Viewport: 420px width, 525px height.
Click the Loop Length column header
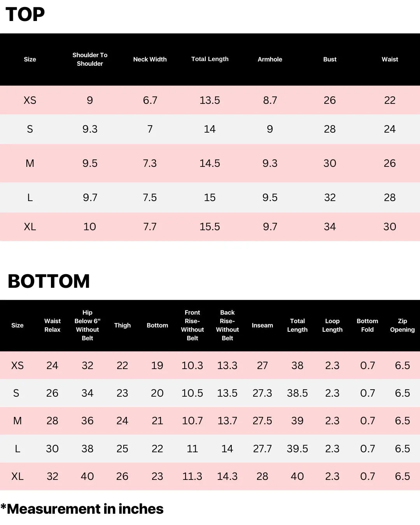pyautogui.click(x=332, y=325)
